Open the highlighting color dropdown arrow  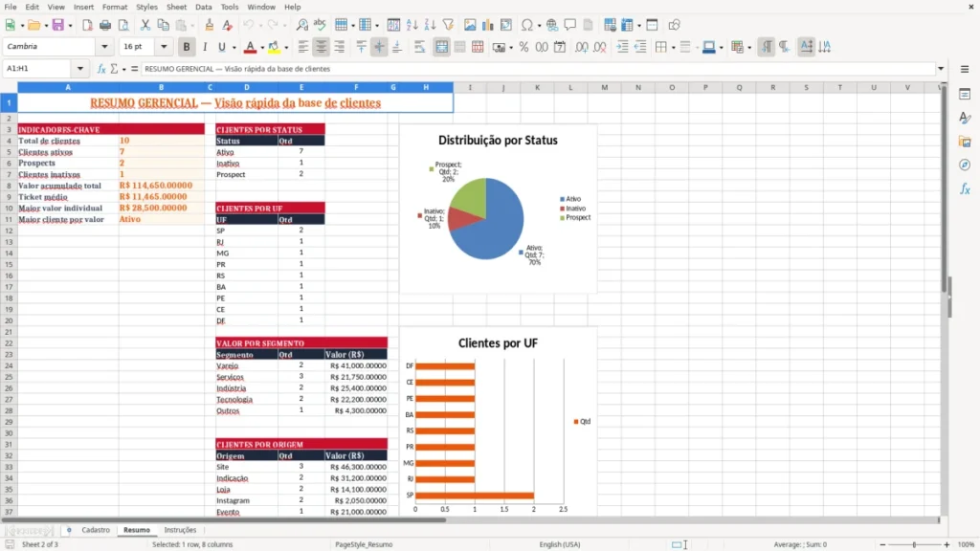(x=286, y=48)
